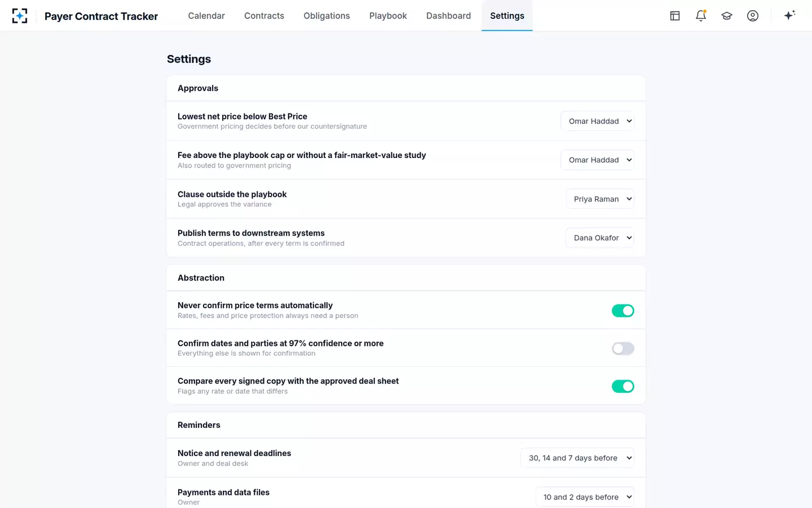The height and width of the screenshot is (508, 812).
Task: Click 'Flags any rate or date that differs'
Action: (232, 391)
